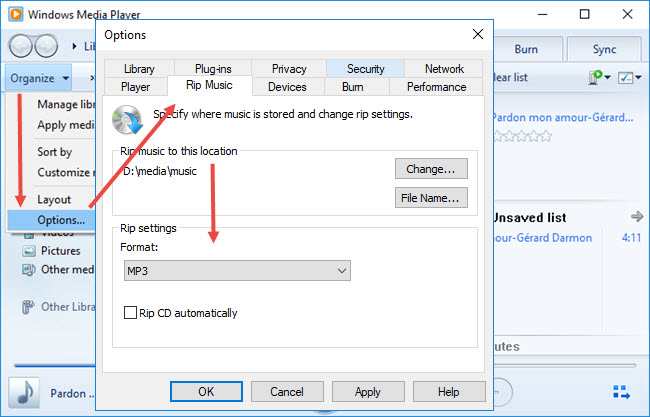Viewport: 650px width, 417px height.
Task: Select Other Libraries in navigation pane
Action: (68, 307)
